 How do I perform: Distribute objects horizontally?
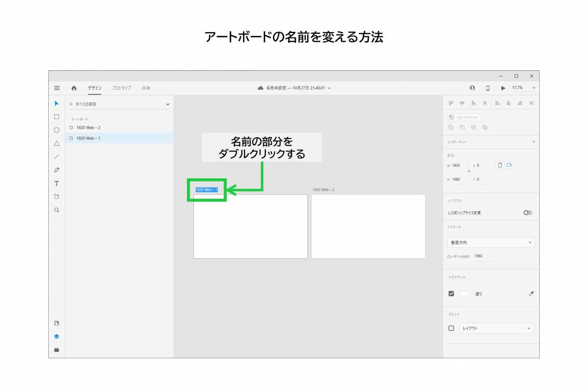[485, 103]
